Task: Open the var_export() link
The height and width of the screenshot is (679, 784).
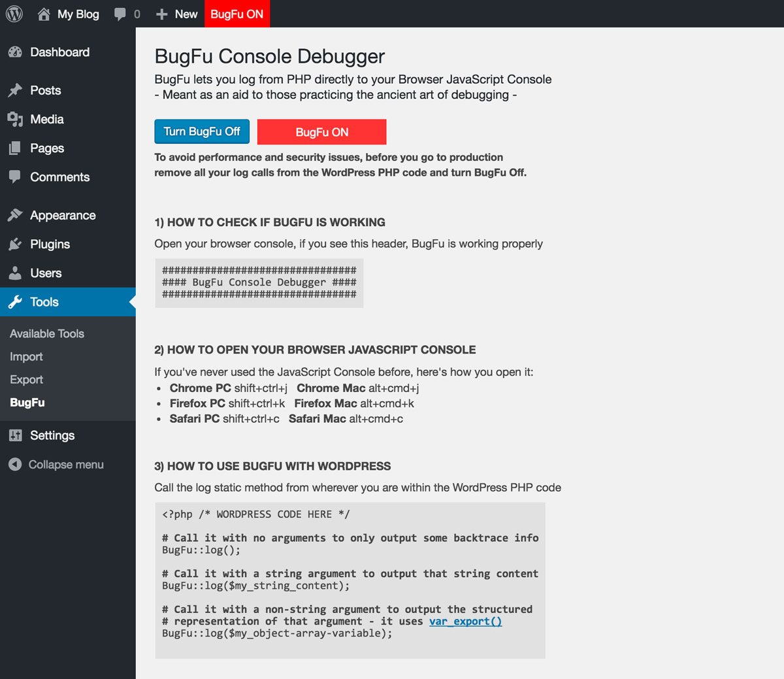Action: tap(465, 621)
